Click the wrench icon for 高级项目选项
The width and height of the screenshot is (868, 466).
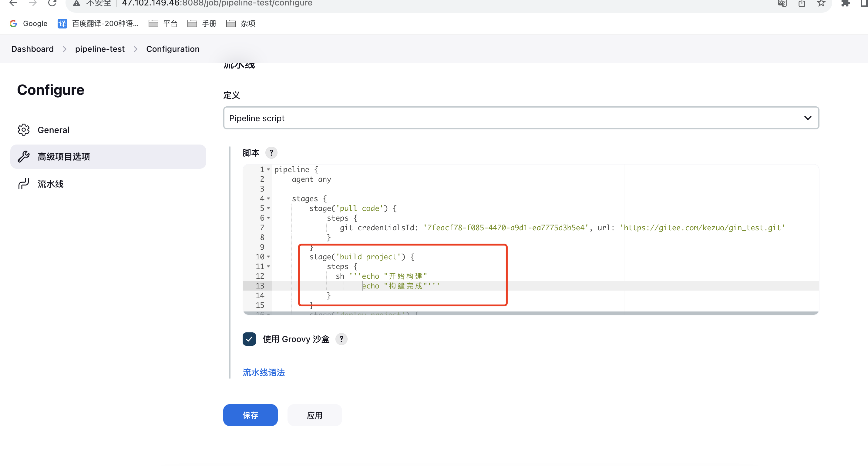pos(24,157)
